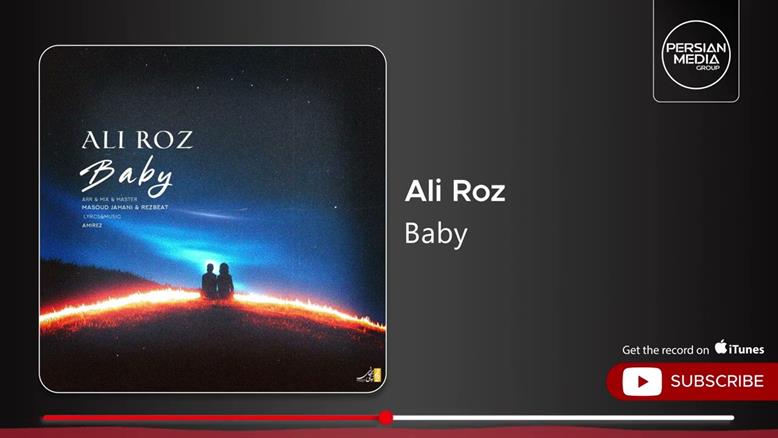Click the Persian Media Group logo
778x438 pixels.
point(696,54)
